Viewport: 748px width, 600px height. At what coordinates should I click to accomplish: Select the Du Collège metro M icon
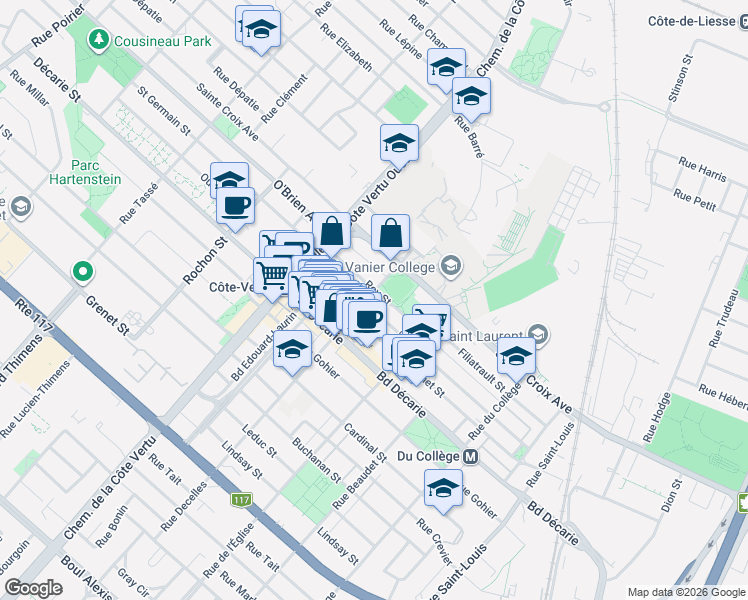click(x=470, y=456)
